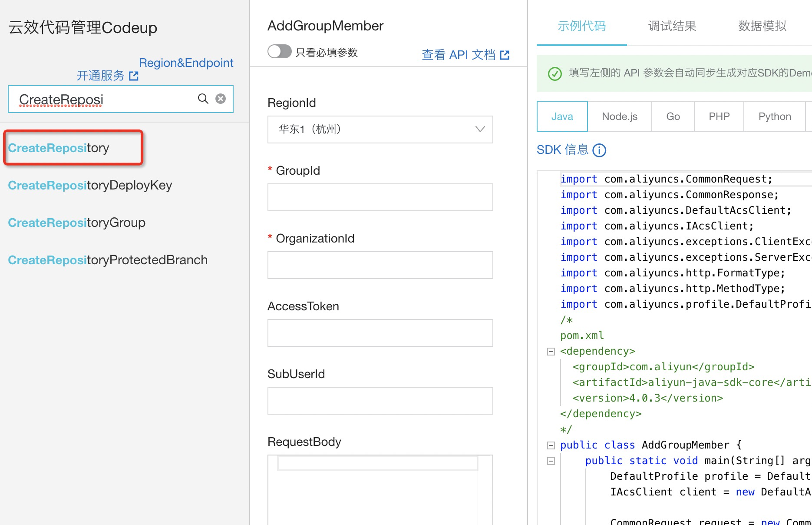This screenshot has height=525, width=812.
Task: Click the SubUserId input field
Action: (x=380, y=401)
